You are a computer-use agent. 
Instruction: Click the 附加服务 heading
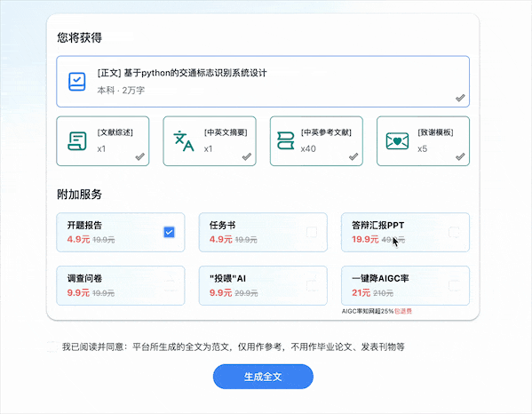pos(79,194)
